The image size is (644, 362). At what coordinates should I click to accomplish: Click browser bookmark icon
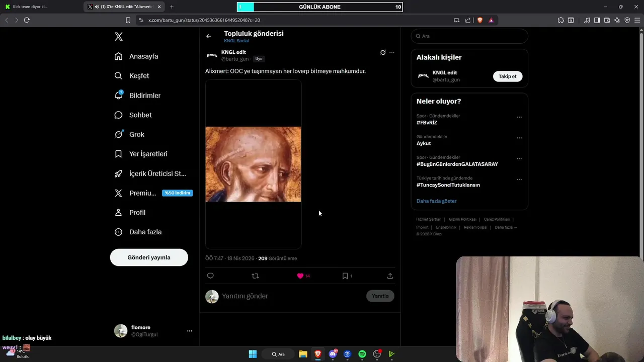pyautogui.click(x=128, y=20)
